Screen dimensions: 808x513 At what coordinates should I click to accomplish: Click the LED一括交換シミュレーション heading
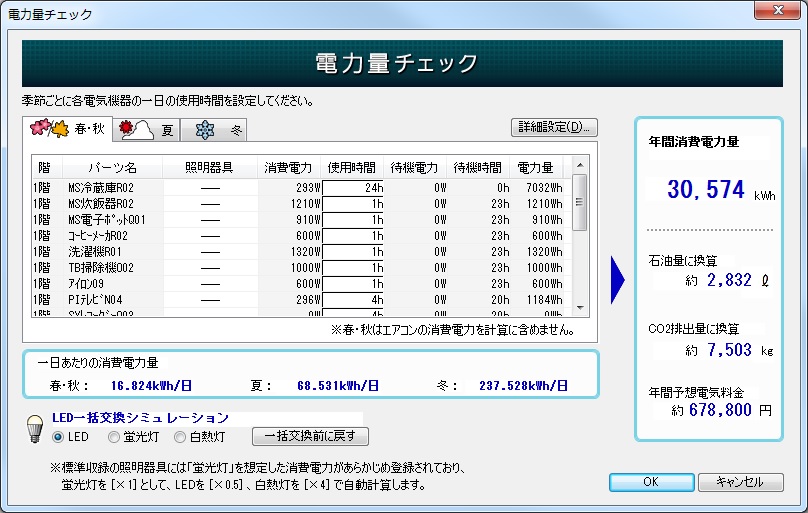click(140, 418)
